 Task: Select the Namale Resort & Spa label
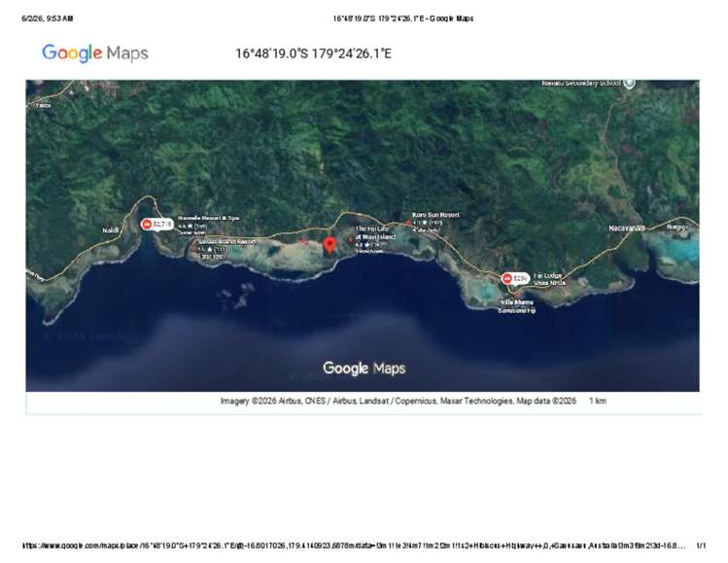coord(208,218)
